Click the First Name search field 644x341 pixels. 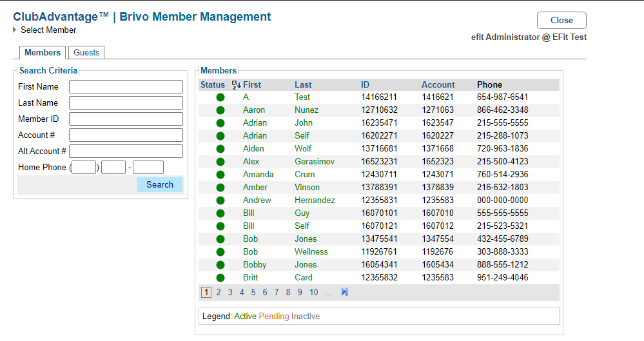126,86
